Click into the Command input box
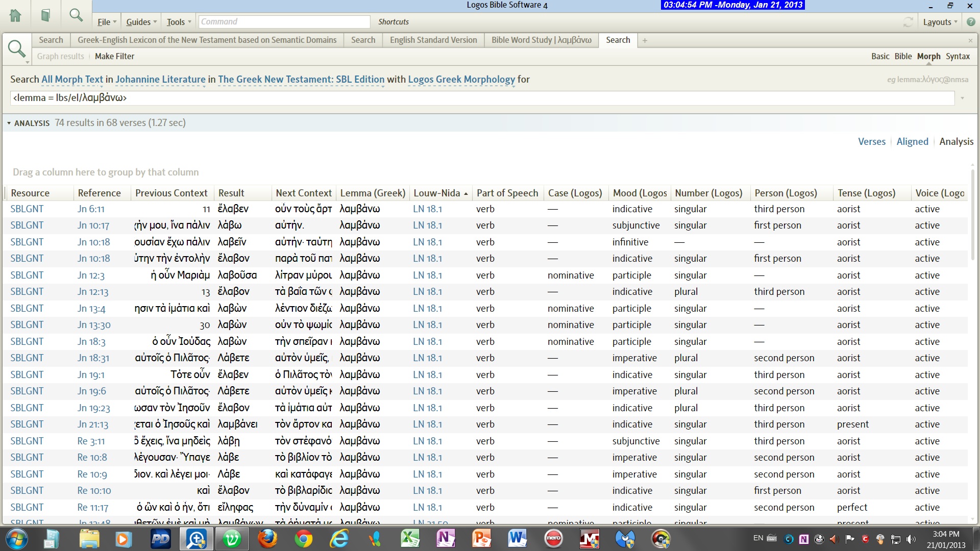980x551 pixels. point(284,22)
